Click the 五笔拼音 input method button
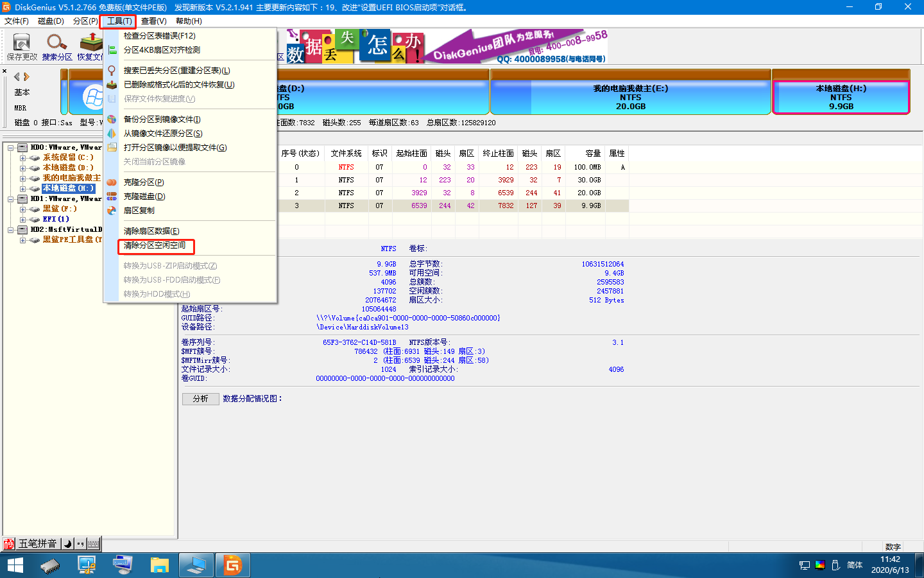Viewport: 924px width, 578px height. 38,544
